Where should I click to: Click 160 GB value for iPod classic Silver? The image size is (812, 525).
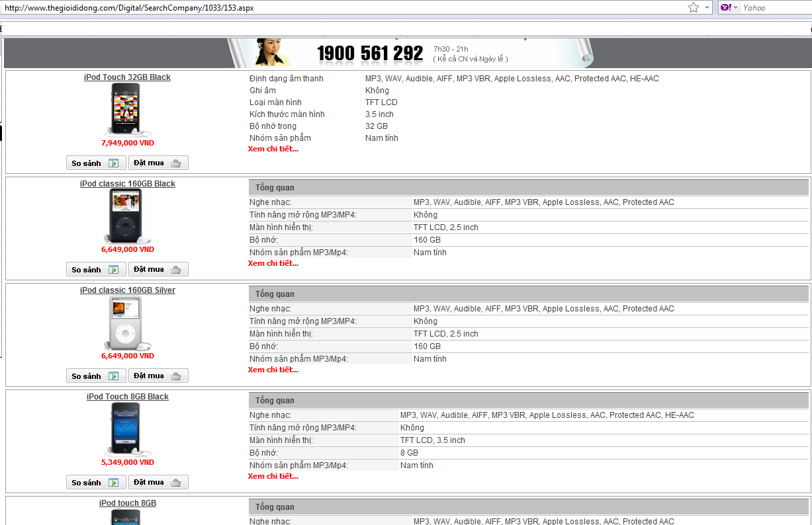tap(427, 346)
